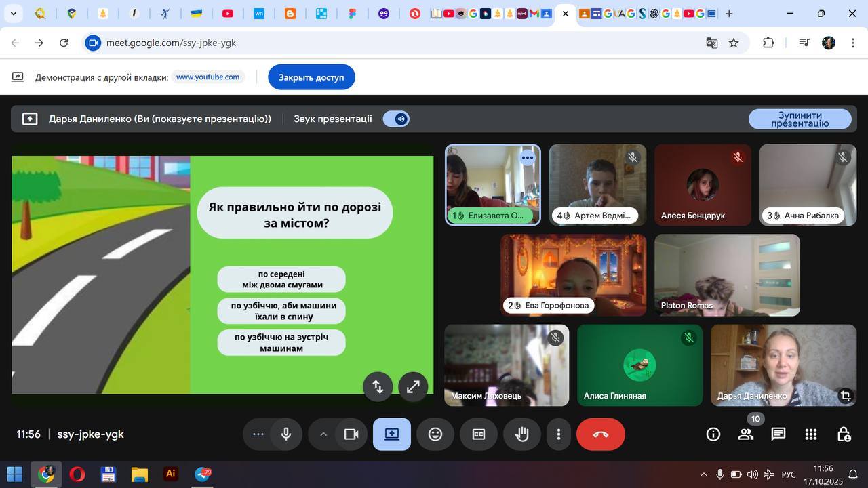Open the chat with everyone panel
Viewport: 868px width, 488px height.
point(778,434)
